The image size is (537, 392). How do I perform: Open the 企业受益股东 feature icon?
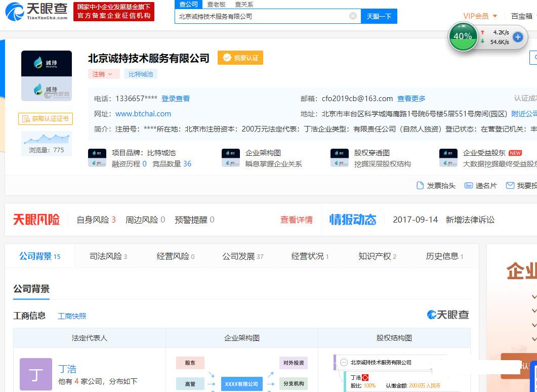tap(448, 158)
